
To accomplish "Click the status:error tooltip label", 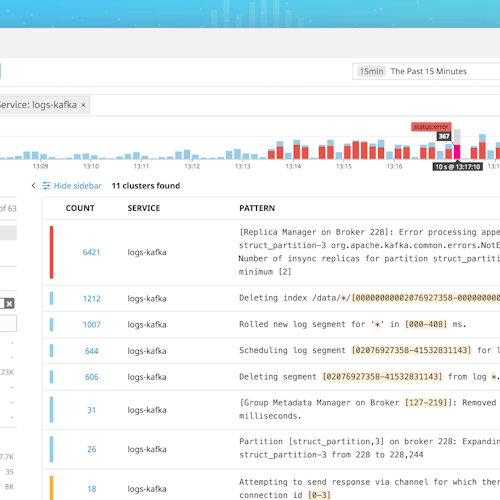I will tap(431, 127).
